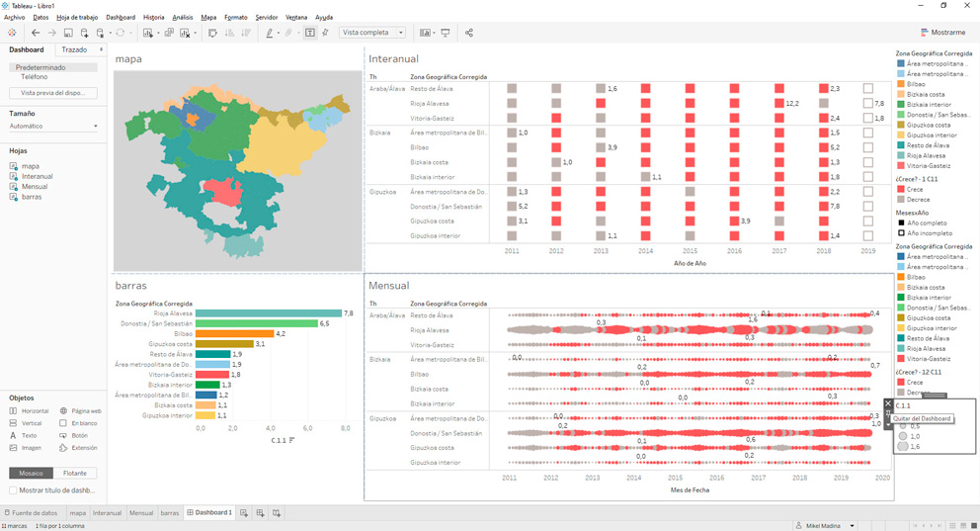The width and height of the screenshot is (980, 531).
Task: Expand the Tamaño Automático dropdown
Action: (x=53, y=127)
